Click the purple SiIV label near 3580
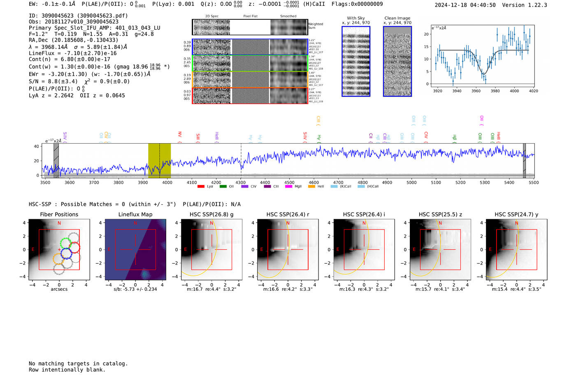This screenshot has width=576, height=392. point(65,137)
